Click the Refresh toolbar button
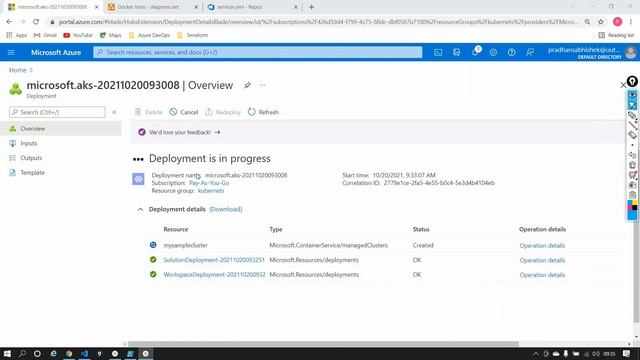Image resolution: width=640 pixels, height=360 pixels. (x=263, y=112)
